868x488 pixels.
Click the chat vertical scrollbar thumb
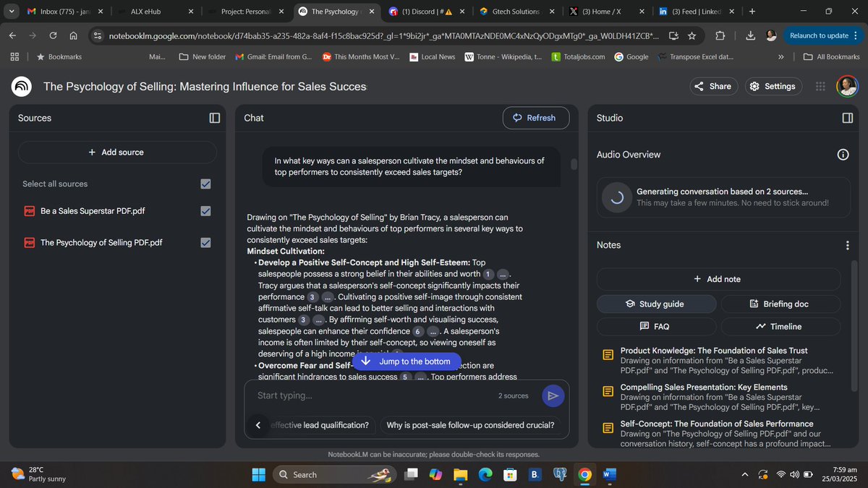point(574,164)
